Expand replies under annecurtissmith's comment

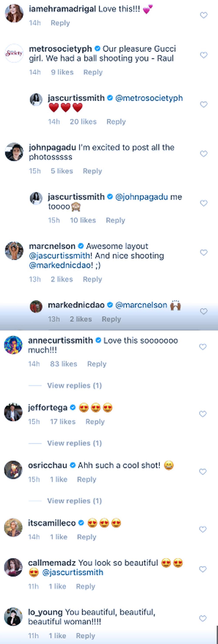pyautogui.click(x=74, y=385)
